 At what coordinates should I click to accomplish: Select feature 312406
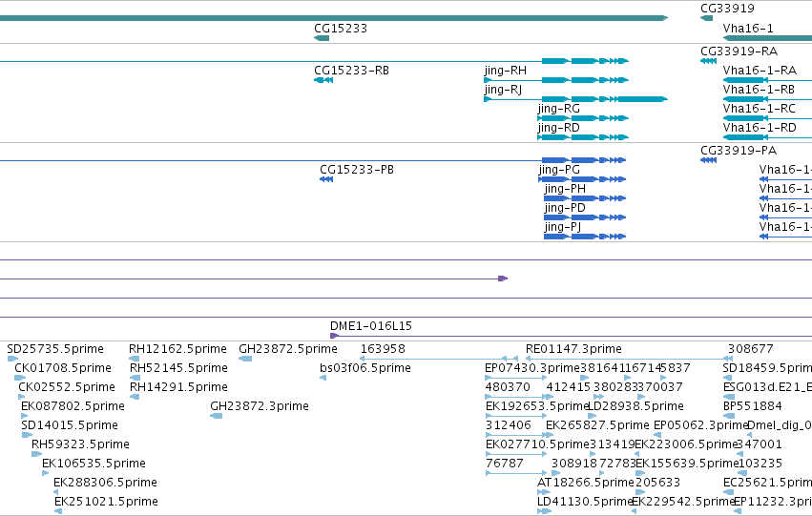tap(508, 425)
